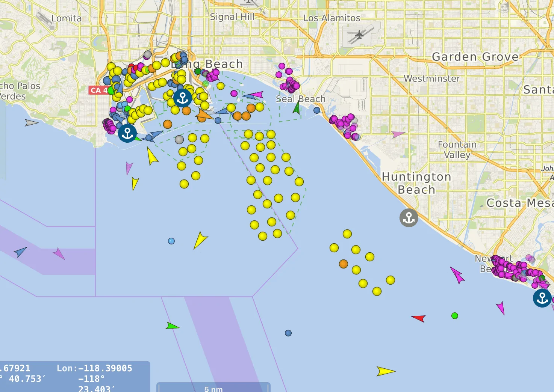Open the blue anchor port icon in Long Beach harbor

coord(183,98)
